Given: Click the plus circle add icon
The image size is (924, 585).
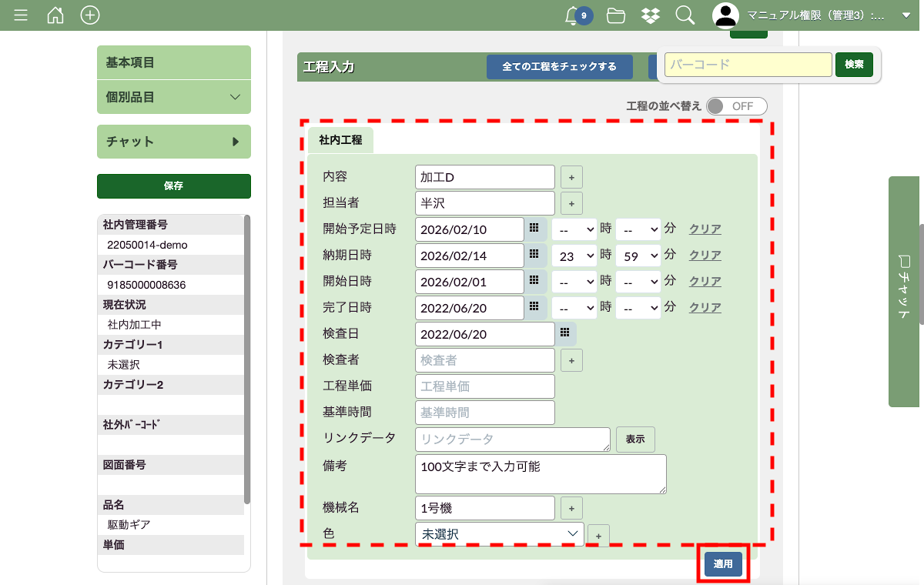Looking at the screenshot, I should click(90, 15).
